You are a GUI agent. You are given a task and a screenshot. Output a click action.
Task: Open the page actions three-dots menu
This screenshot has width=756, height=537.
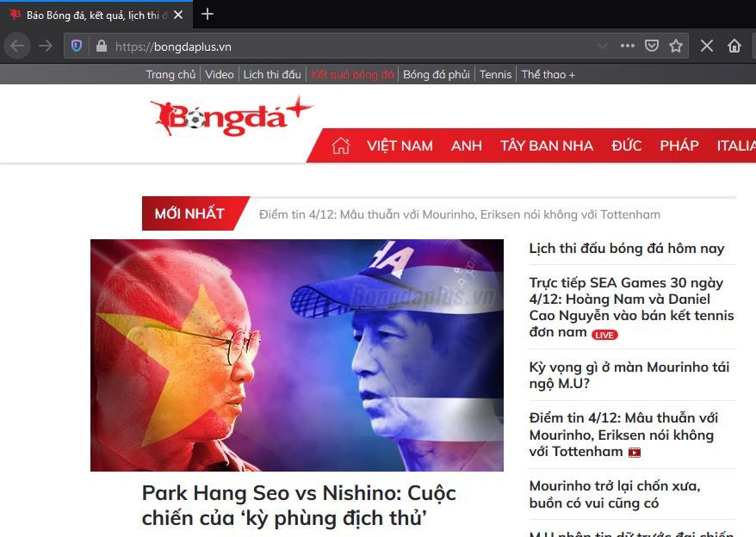(627, 46)
